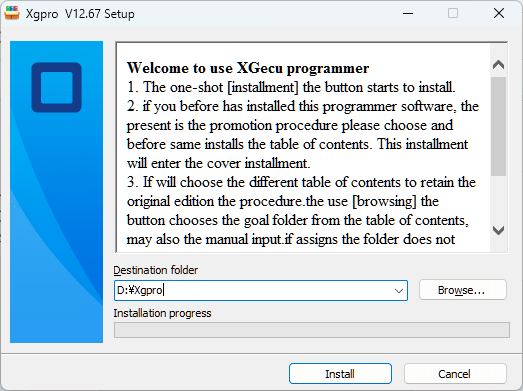
Task: Start installation with the Install button
Action: 340,374
